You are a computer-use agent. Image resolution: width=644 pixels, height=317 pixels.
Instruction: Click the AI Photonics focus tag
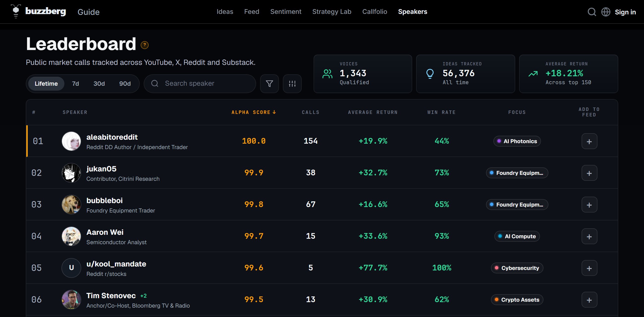pyautogui.click(x=517, y=141)
